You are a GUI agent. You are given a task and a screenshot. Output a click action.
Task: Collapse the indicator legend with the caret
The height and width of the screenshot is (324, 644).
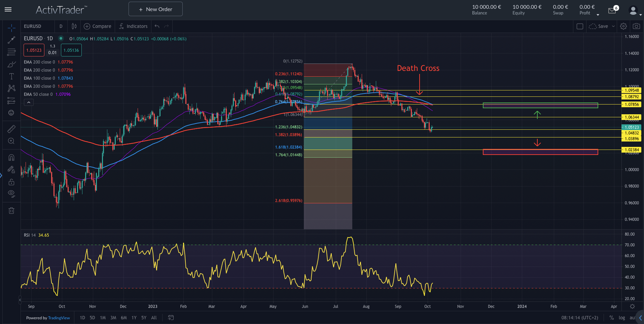(x=28, y=102)
